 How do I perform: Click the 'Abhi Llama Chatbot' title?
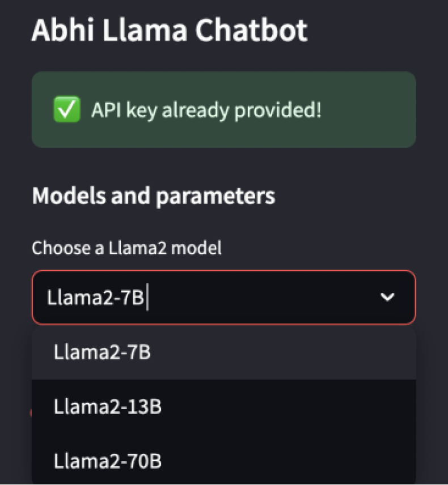(x=170, y=31)
